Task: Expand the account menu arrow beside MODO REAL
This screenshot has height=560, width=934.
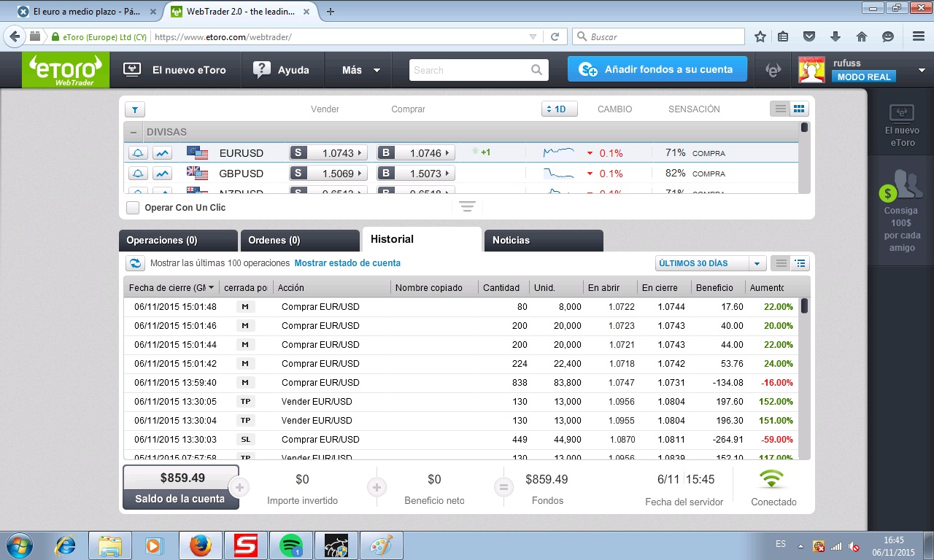Action: [922, 71]
